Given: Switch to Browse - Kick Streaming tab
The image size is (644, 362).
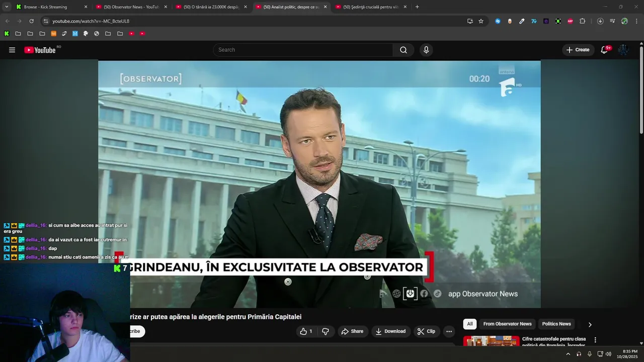Looking at the screenshot, I should point(50,7).
